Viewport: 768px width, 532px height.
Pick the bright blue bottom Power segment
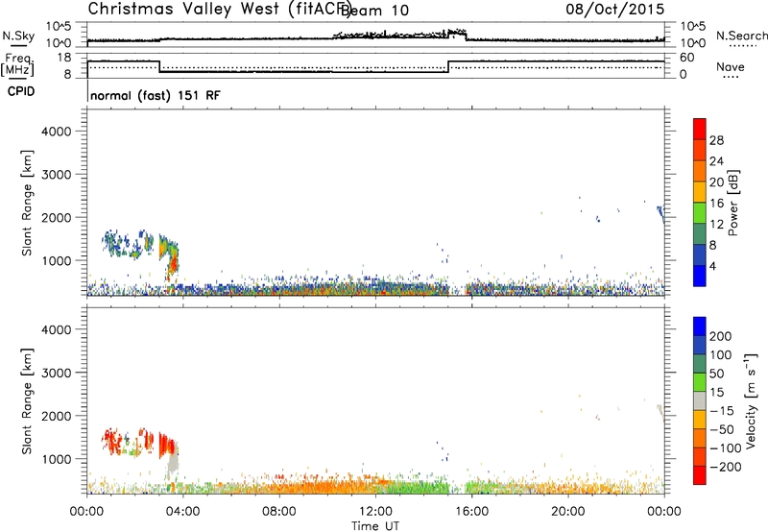(x=700, y=276)
